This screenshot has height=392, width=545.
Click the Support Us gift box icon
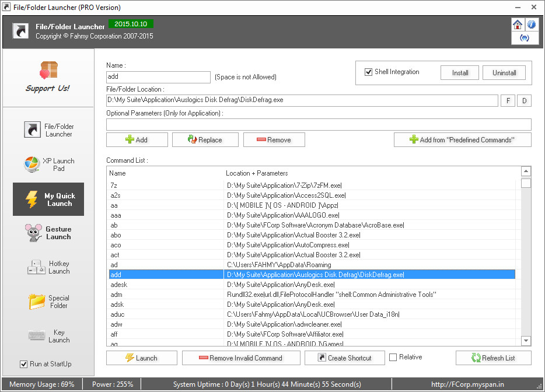tap(48, 70)
